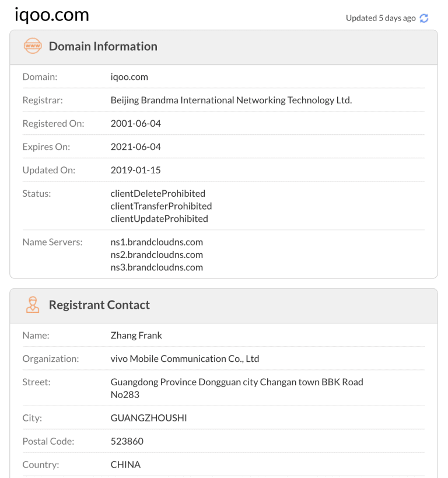Click the 'Expires On:' label

[46, 146]
